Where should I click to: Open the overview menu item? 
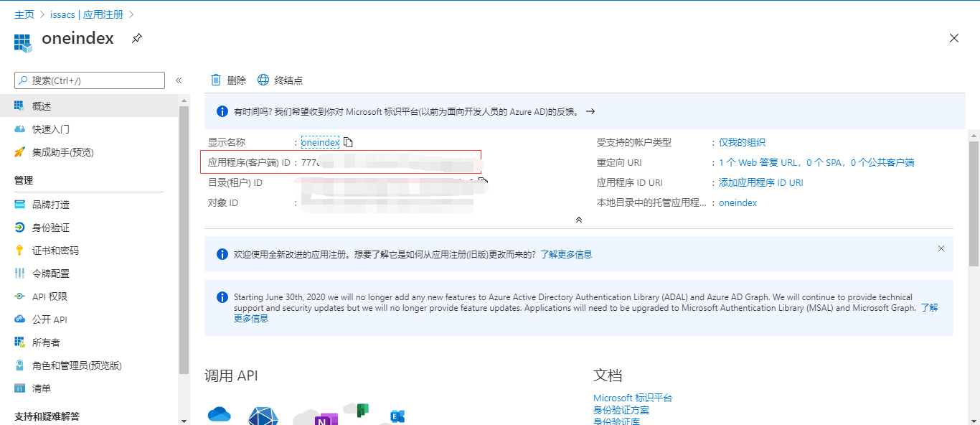(89, 106)
